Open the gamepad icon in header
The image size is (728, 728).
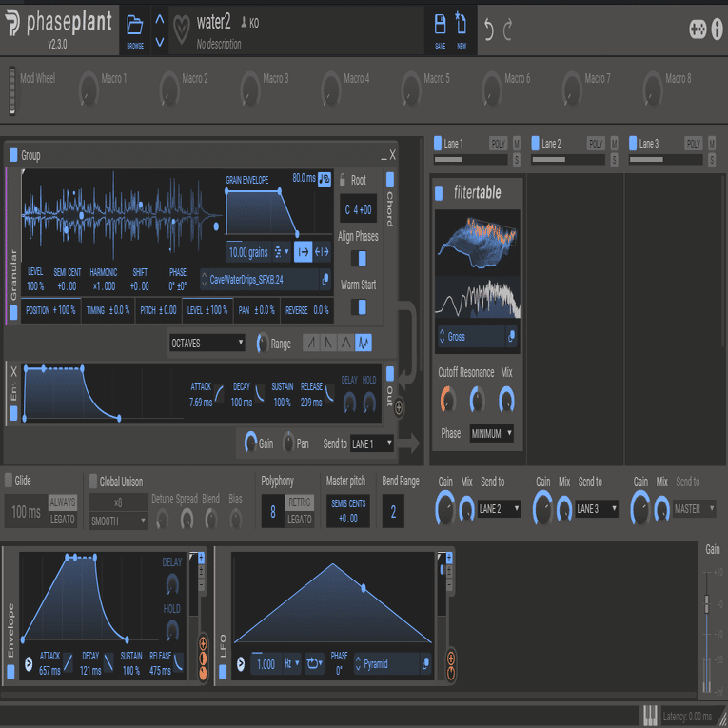tap(698, 30)
